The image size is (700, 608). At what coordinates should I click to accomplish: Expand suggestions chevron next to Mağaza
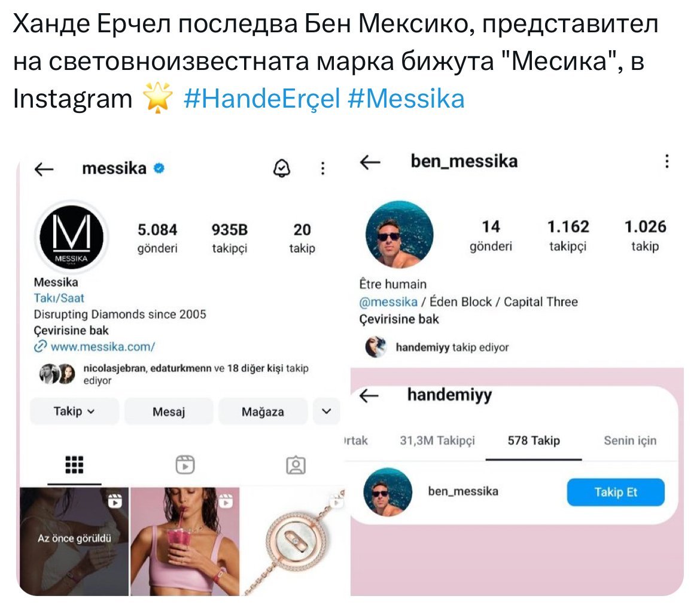click(x=327, y=411)
